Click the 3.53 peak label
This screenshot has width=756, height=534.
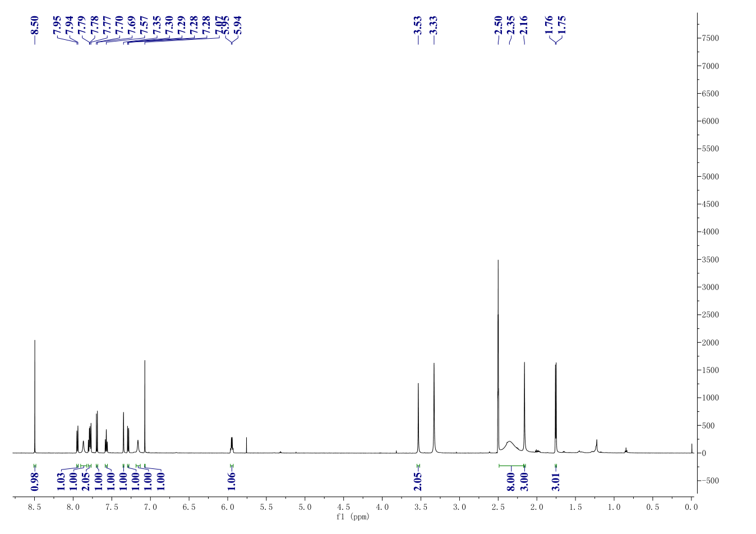pyautogui.click(x=418, y=26)
